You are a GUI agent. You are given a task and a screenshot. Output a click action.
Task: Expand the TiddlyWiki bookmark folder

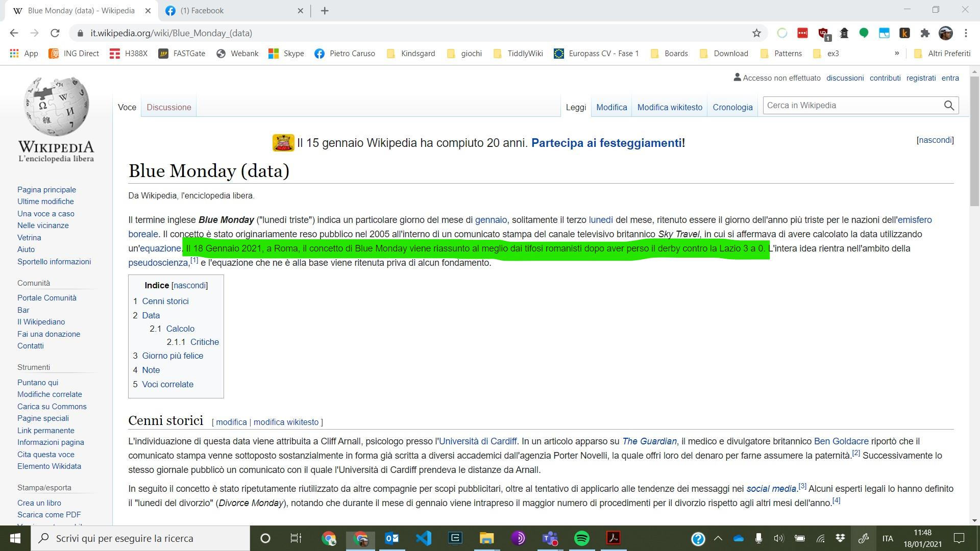518,54
